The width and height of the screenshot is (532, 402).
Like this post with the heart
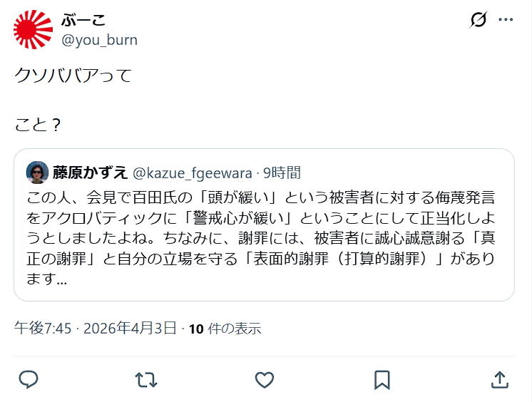[x=265, y=379]
